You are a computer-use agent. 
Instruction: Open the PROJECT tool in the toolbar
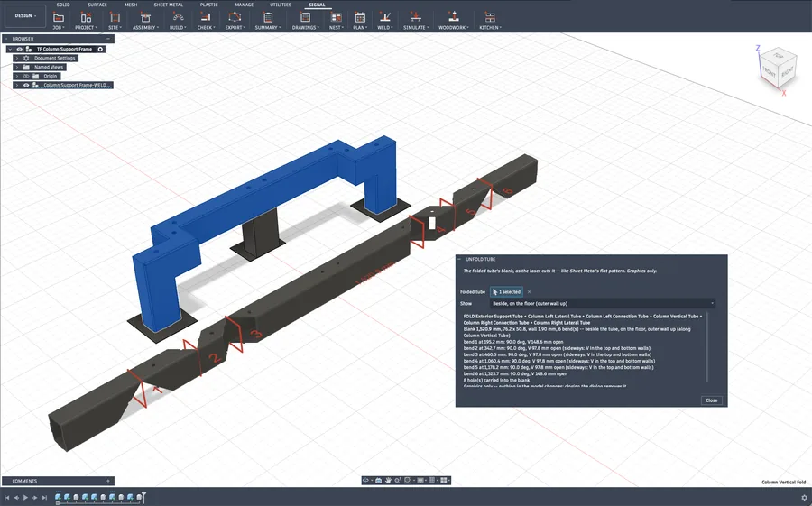(86, 21)
